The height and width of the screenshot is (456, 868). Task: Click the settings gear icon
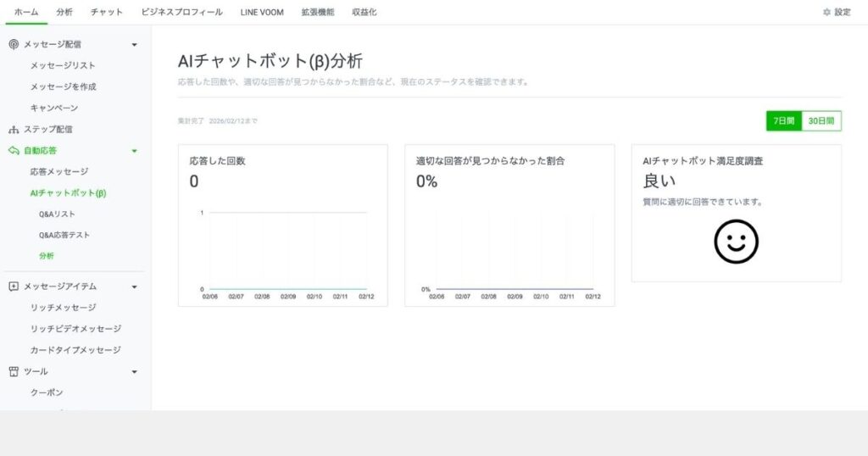[x=826, y=13]
